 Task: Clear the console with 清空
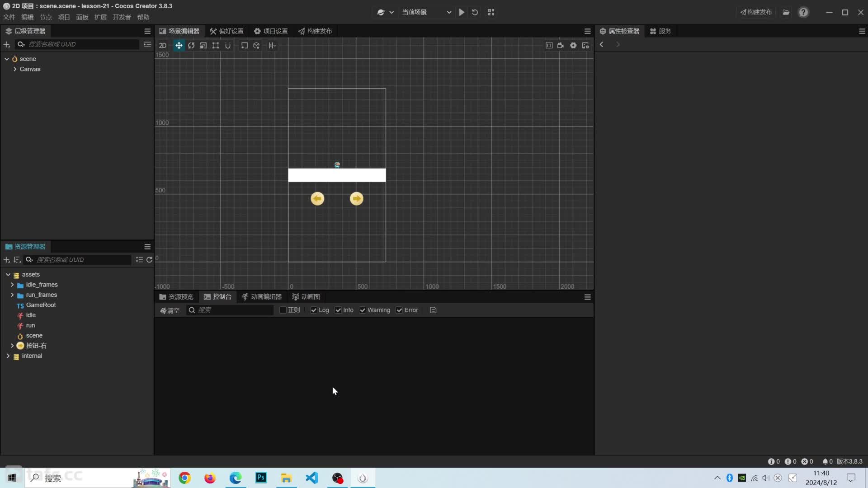170,310
